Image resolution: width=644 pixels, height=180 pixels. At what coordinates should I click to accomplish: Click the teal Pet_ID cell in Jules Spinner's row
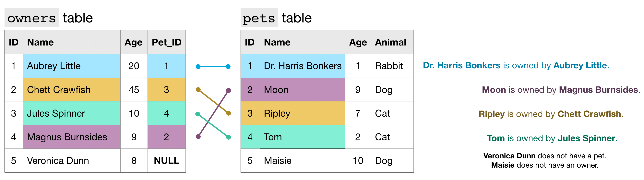point(166,113)
